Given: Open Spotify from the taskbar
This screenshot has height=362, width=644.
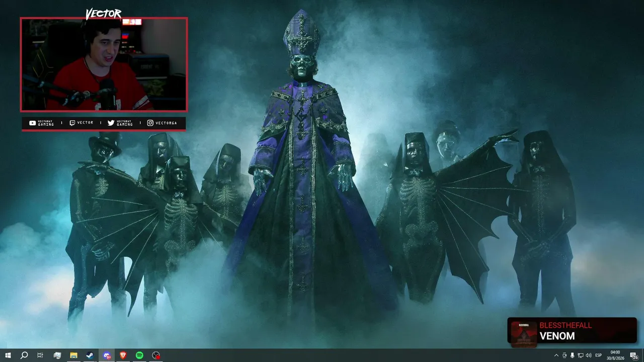Looking at the screenshot, I should (139, 355).
